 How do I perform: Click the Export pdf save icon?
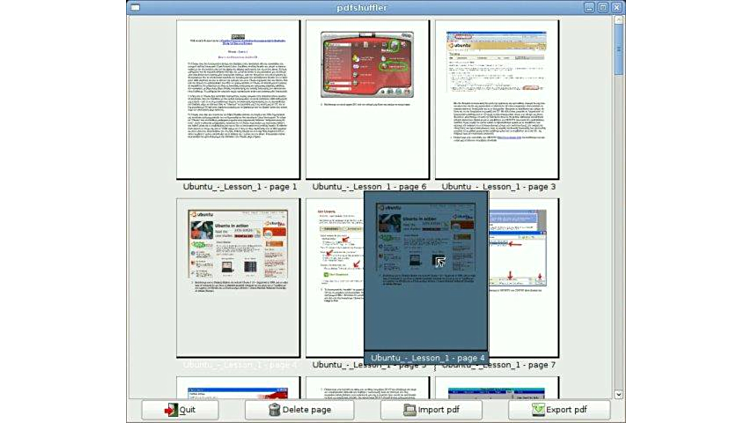click(537, 410)
